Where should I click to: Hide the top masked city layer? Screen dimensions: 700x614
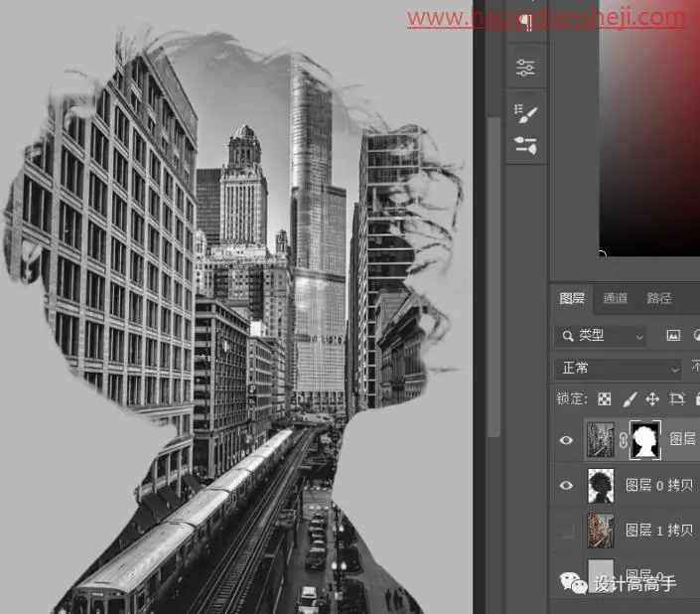click(x=566, y=440)
